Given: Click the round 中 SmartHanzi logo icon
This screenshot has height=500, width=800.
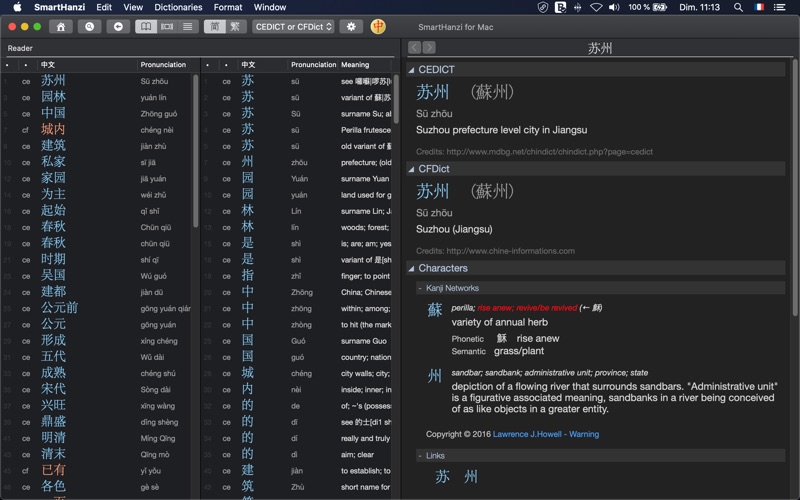Looking at the screenshot, I should pyautogui.click(x=378, y=27).
